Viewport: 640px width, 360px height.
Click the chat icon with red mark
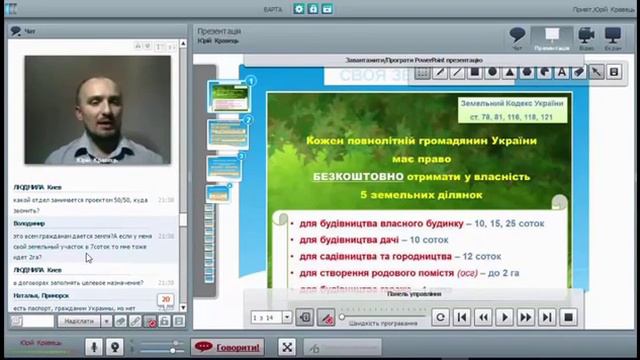tap(150, 321)
